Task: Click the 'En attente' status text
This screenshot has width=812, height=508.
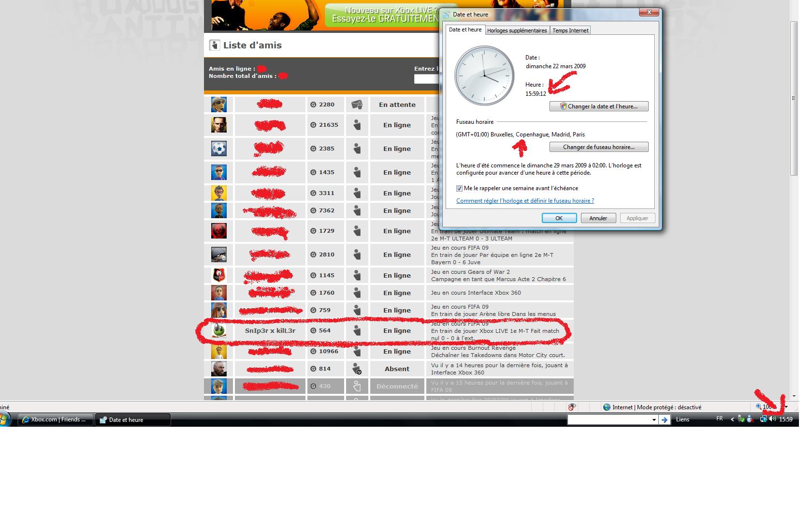Action: pyautogui.click(x=397, y=105)
